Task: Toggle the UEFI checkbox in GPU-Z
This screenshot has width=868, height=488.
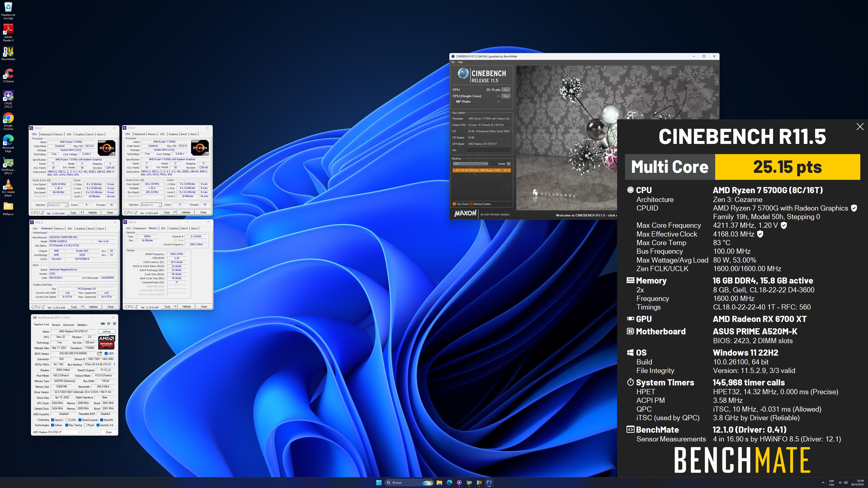Action: click(106, 353)
